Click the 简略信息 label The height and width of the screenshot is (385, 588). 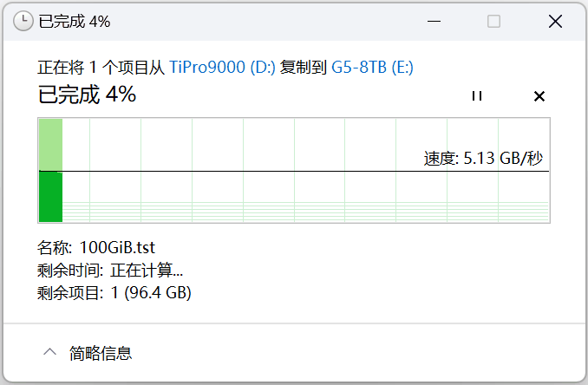pos(101,353)
